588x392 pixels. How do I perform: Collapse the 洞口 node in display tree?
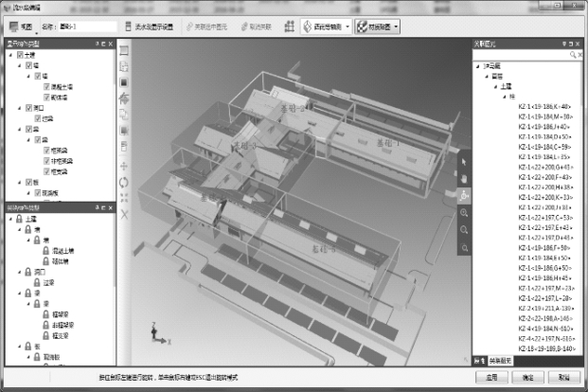click(20, 108)
